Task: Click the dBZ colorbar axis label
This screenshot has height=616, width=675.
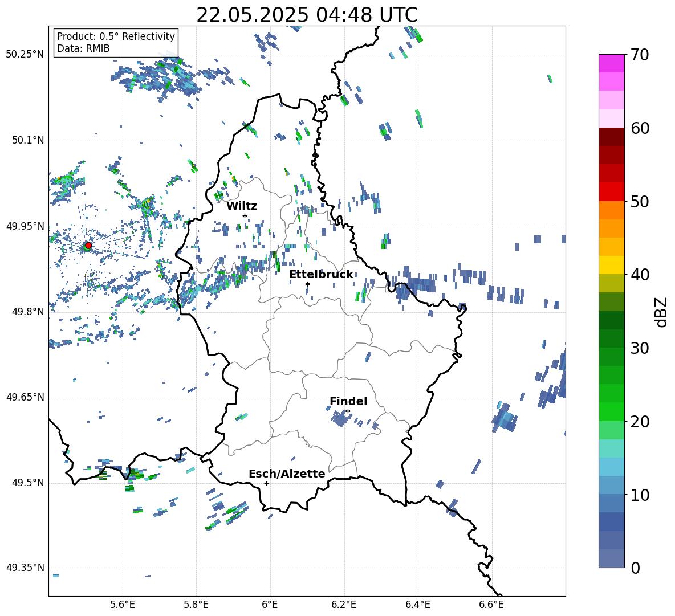Action: (x=662, y=312)
